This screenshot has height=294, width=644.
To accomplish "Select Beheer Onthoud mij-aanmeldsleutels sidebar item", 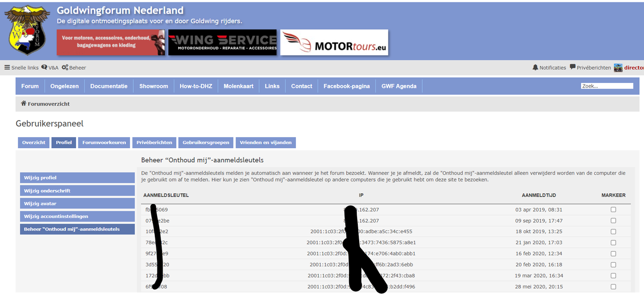I will [x=77, y=229].
